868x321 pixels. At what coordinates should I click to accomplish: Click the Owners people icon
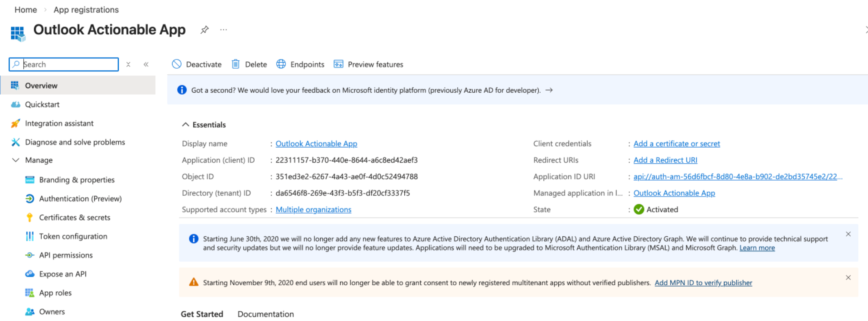[30, 312]
